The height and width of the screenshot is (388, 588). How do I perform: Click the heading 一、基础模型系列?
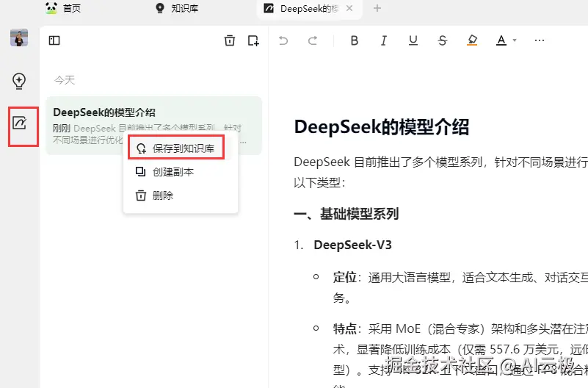(346, 214)
